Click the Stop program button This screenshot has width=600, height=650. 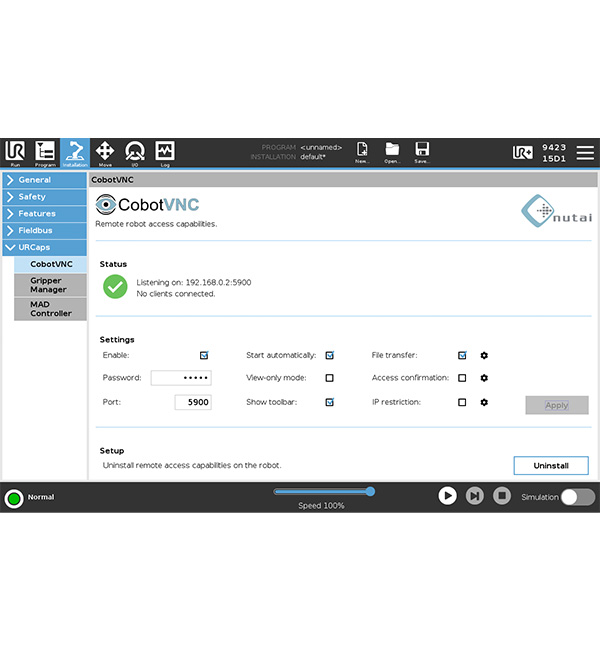click(x=502, y=495)
